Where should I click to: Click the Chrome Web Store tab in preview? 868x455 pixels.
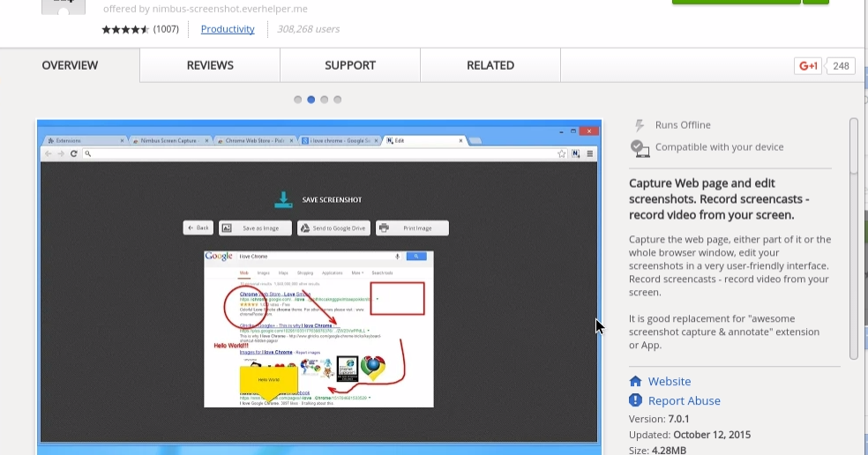click(255, 140)
